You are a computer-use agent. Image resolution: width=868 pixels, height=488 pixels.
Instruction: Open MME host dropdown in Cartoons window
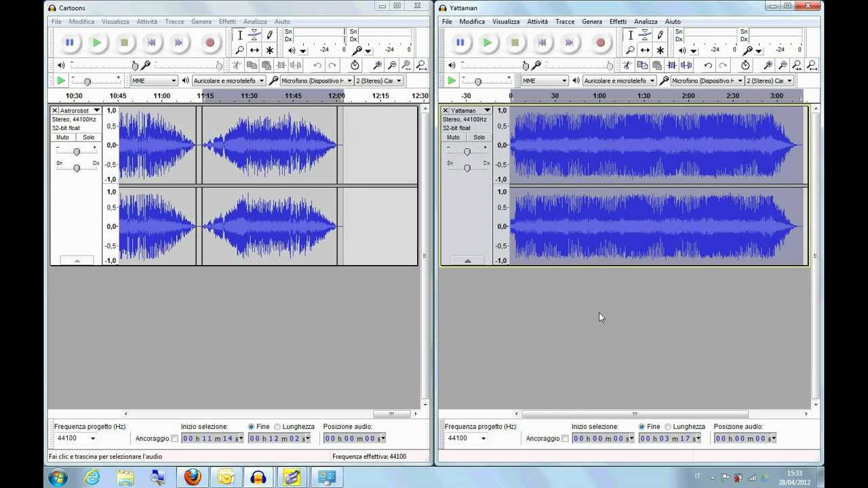(154, 81)
